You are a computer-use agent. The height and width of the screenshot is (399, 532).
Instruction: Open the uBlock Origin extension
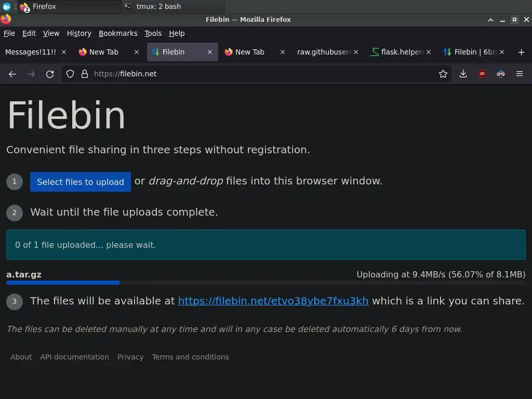coord(482,74)
